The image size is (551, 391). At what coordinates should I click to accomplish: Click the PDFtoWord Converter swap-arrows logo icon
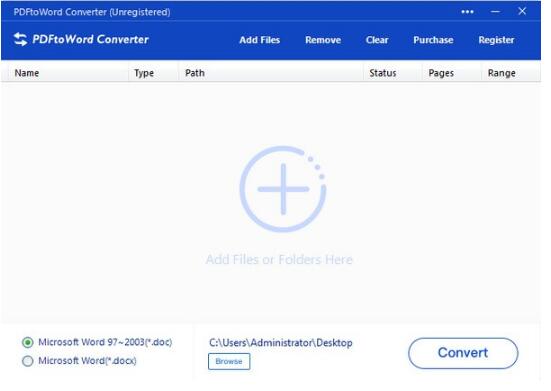20,39
